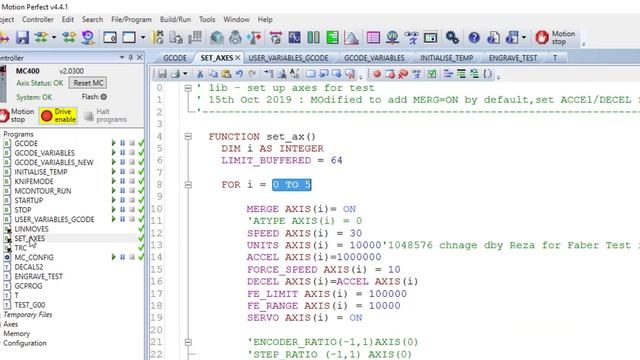Click the red toggle breakpoint circle icon
640x360 pixels.
[377, 74]
